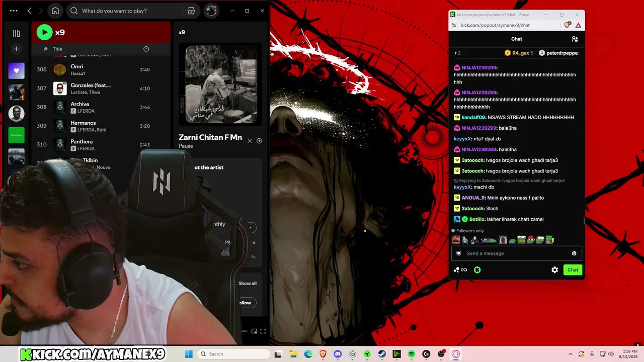Open Spotify from the taskbar
This screenshot has width=644, height=362.
coord(412,354)
